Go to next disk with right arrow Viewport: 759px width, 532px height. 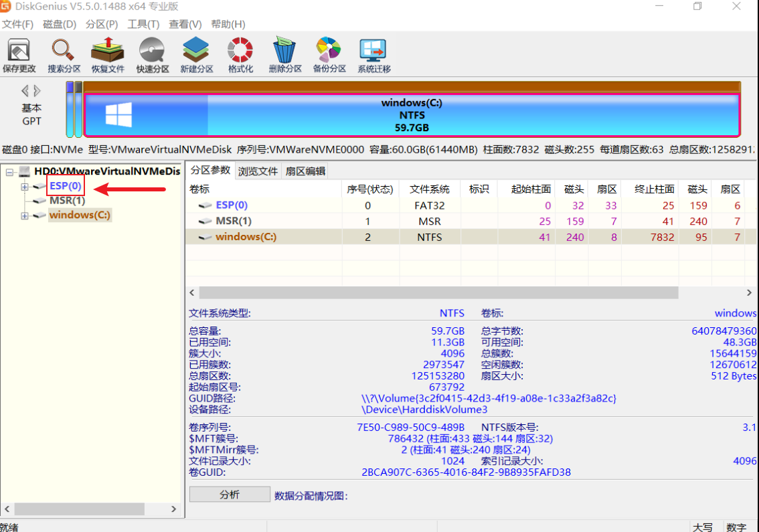pos(37,90)
